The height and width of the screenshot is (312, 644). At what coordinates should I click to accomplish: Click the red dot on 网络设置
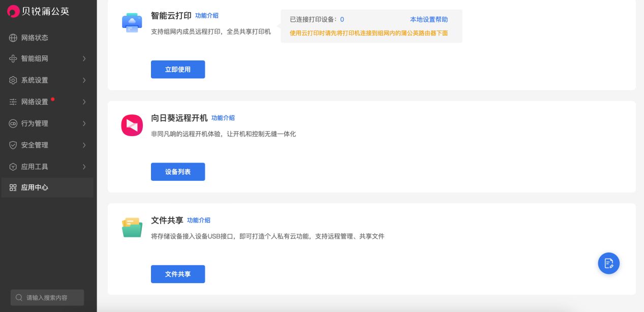pyautogui.click(x=53, y=99)
